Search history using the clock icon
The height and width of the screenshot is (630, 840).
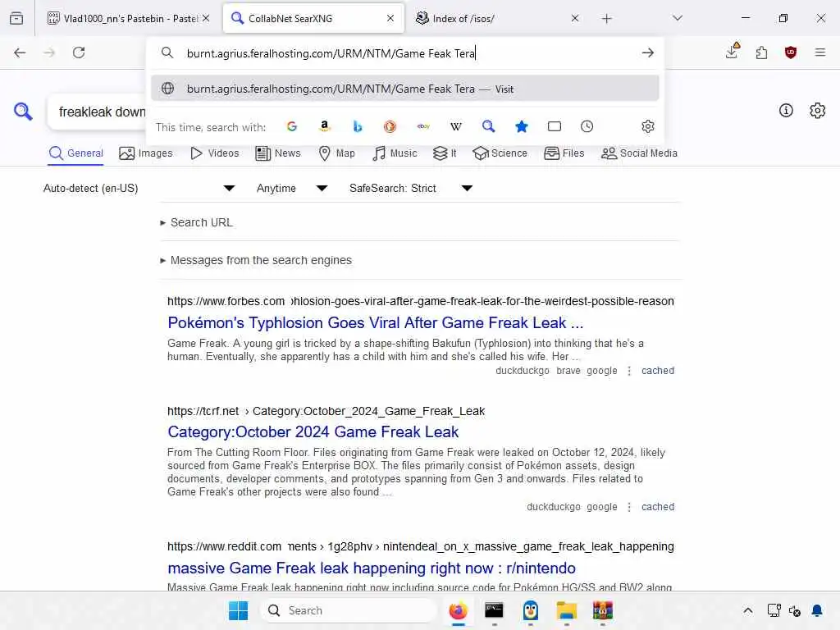click(587, 126)
